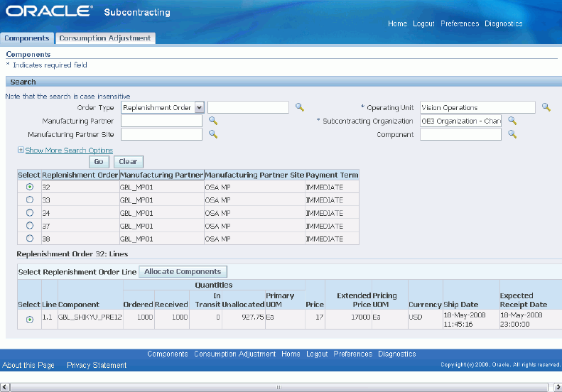Click the footer Components link
Screen dimensions: 562x392
[168, 354]
